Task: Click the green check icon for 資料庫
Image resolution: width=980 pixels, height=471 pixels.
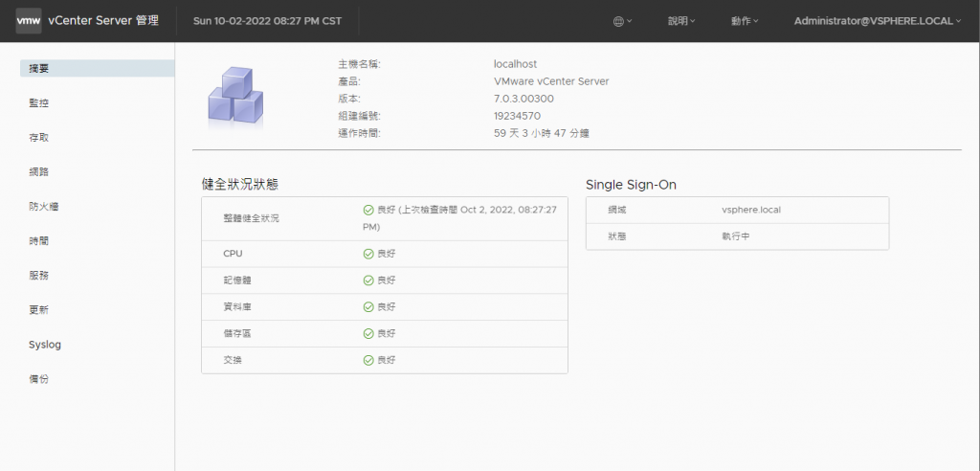Action: point(368,307)
